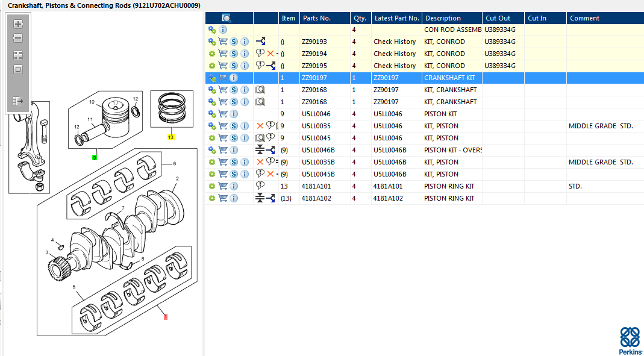Open the book icon for first ZZ90168 row

[260, 90]
